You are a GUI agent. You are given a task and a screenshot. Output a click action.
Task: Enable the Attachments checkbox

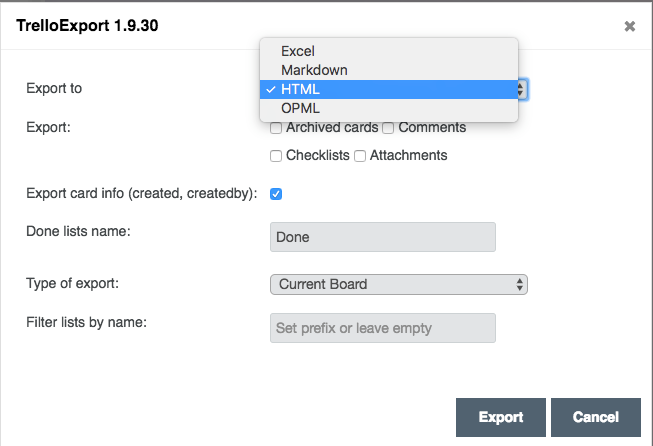pos(360,156)
